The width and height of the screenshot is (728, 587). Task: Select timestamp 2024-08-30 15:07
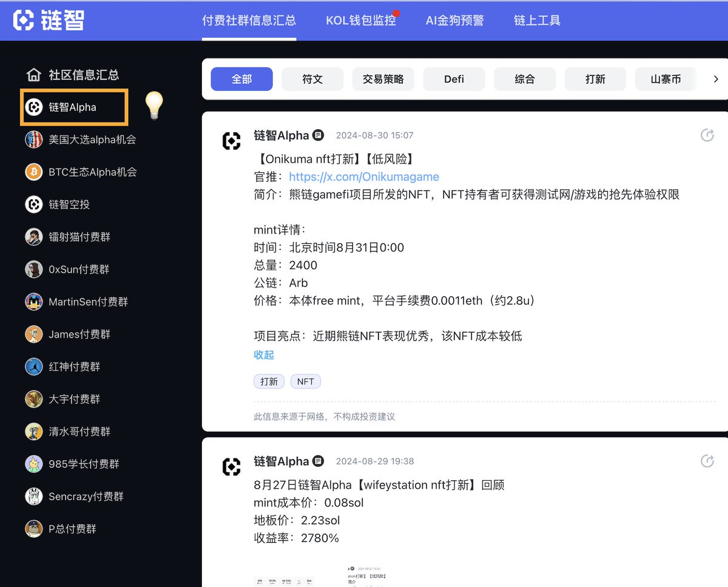click(374, 135)
